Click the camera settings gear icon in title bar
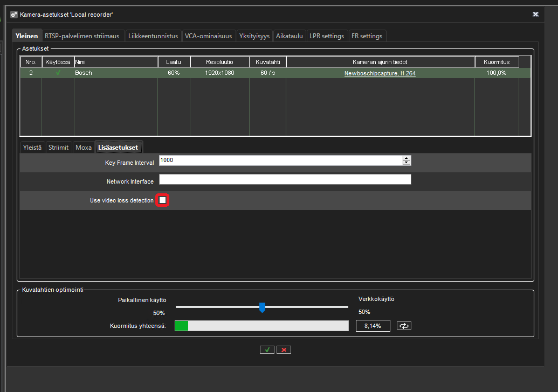Image resolution: width=558 pixels, height=392 pixels. click(14, 15)
